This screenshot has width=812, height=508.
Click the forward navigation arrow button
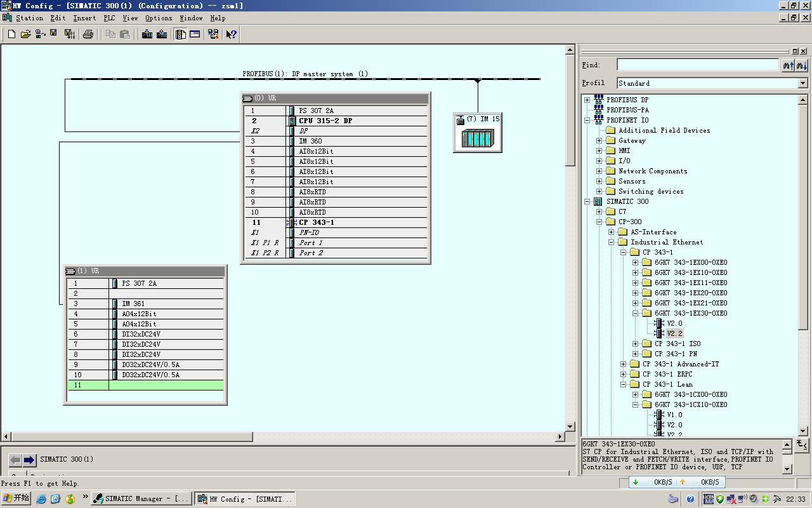(x=29, y=460)
